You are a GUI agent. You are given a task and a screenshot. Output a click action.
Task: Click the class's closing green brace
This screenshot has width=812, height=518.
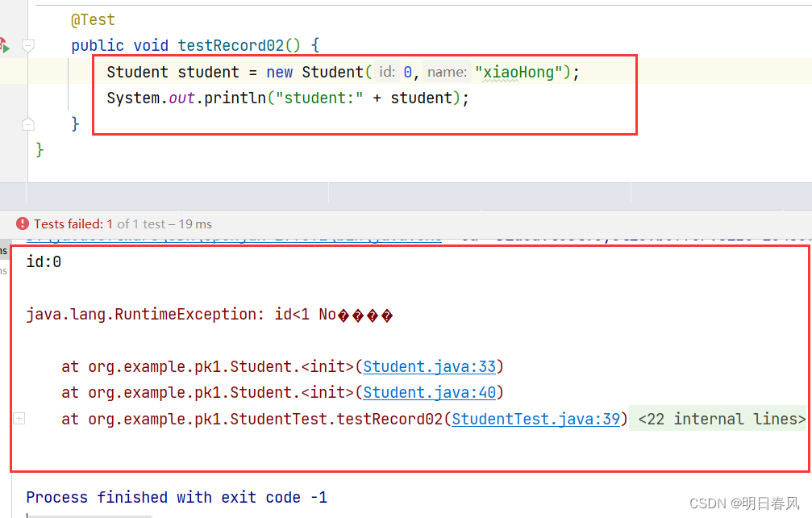pyautogui.click(x=40, y=150)
